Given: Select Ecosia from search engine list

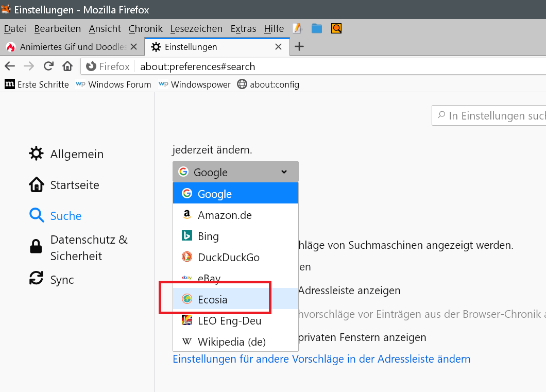Looking at the screenshot, I should pos(212,299).
